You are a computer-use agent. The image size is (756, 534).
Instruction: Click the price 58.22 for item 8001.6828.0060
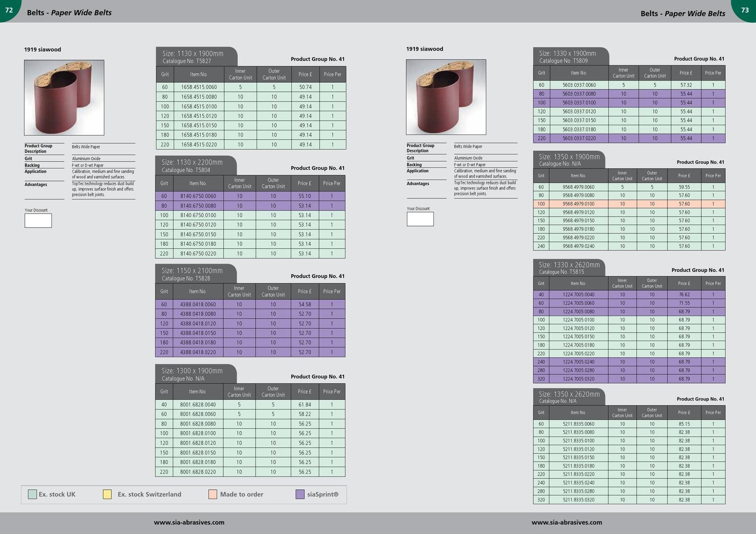pyautogui.click(x=304, y=414)
